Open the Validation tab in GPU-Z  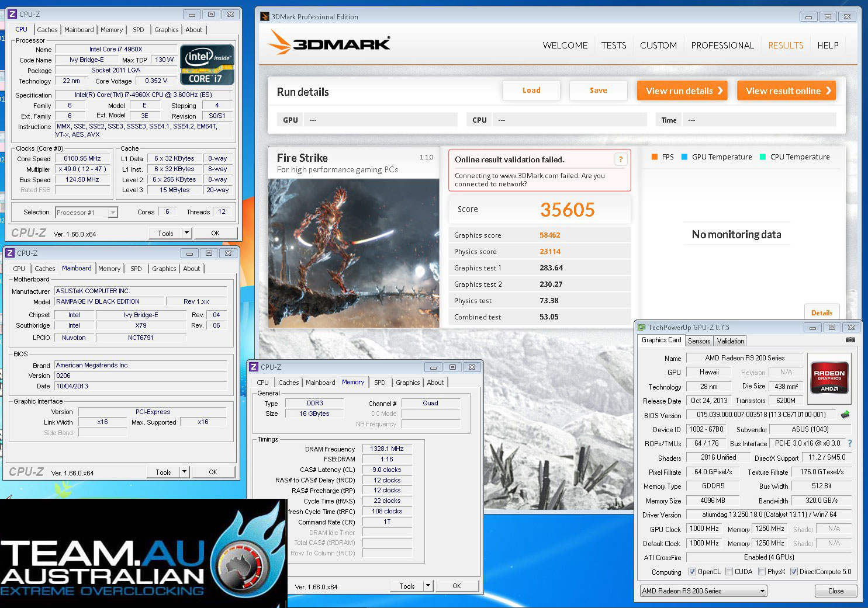[731, 341]
